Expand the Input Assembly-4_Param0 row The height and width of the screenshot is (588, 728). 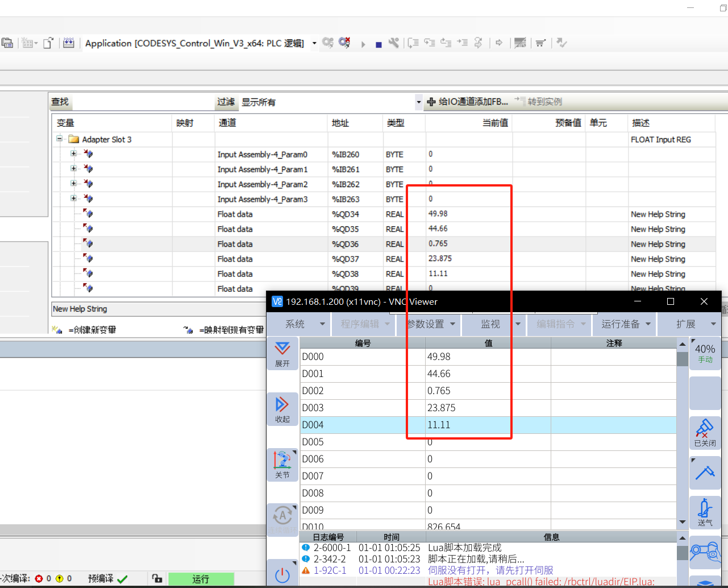tap(73, 154)
